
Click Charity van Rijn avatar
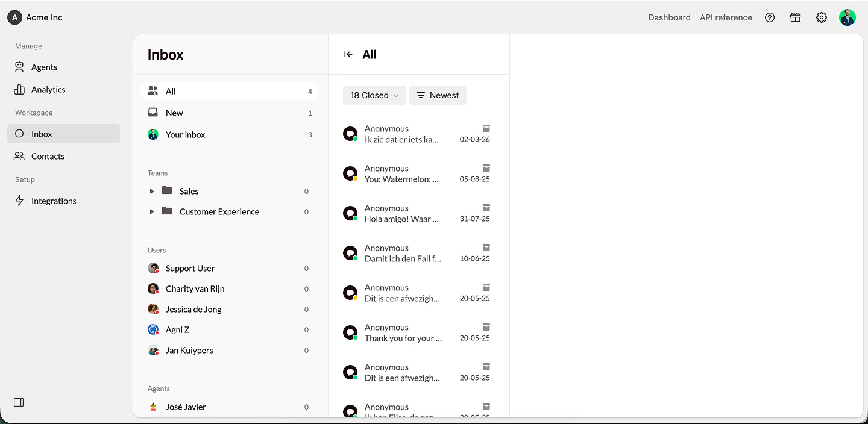pos(153,288)
